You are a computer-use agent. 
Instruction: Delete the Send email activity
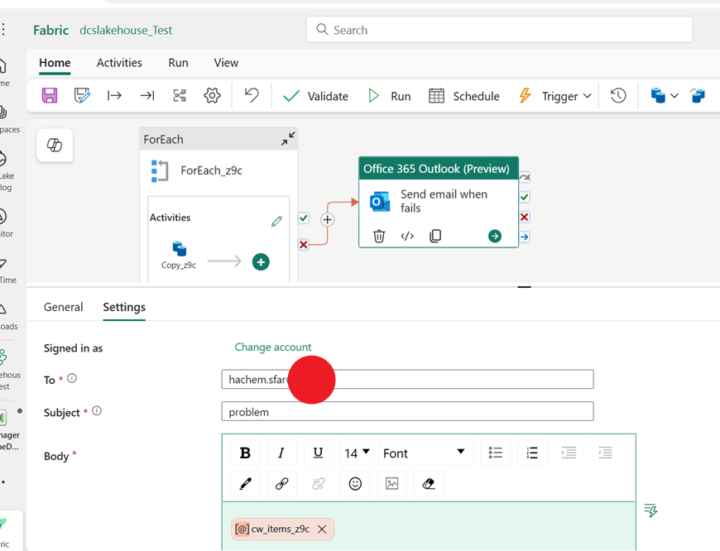tap(379, 236)
